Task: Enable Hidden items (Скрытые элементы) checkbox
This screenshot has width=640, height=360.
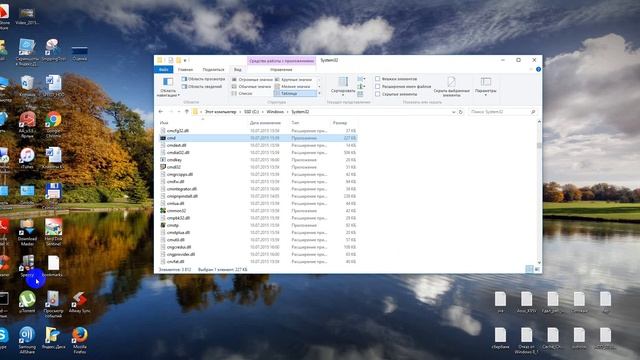Action: coord(396,94)
